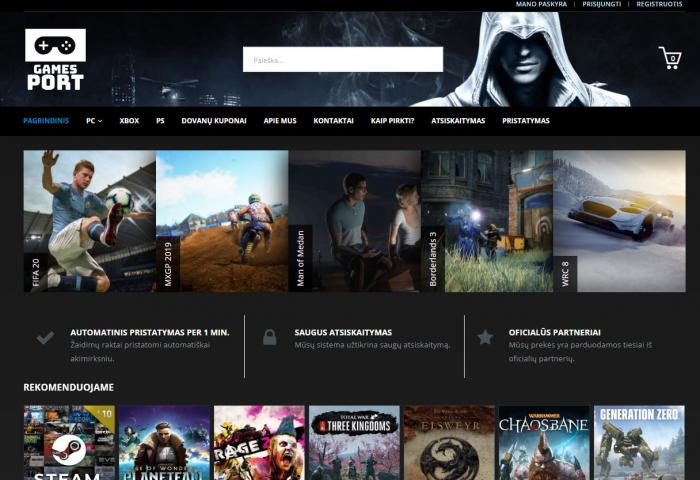Click the star icon for official partners
The image size is (700, 480).
point(485,337)
